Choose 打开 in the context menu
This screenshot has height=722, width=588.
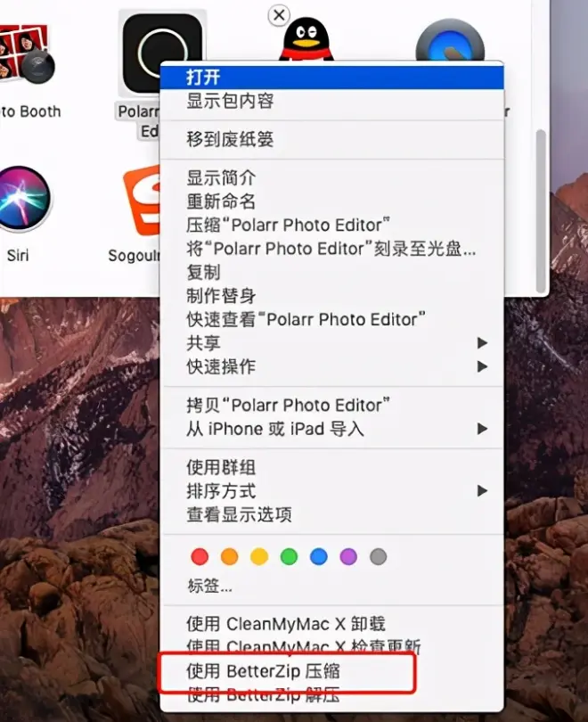(331, 77)
